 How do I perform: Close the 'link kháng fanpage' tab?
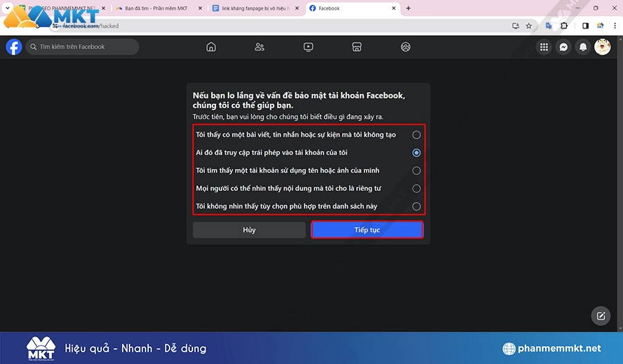pos(297,8)
